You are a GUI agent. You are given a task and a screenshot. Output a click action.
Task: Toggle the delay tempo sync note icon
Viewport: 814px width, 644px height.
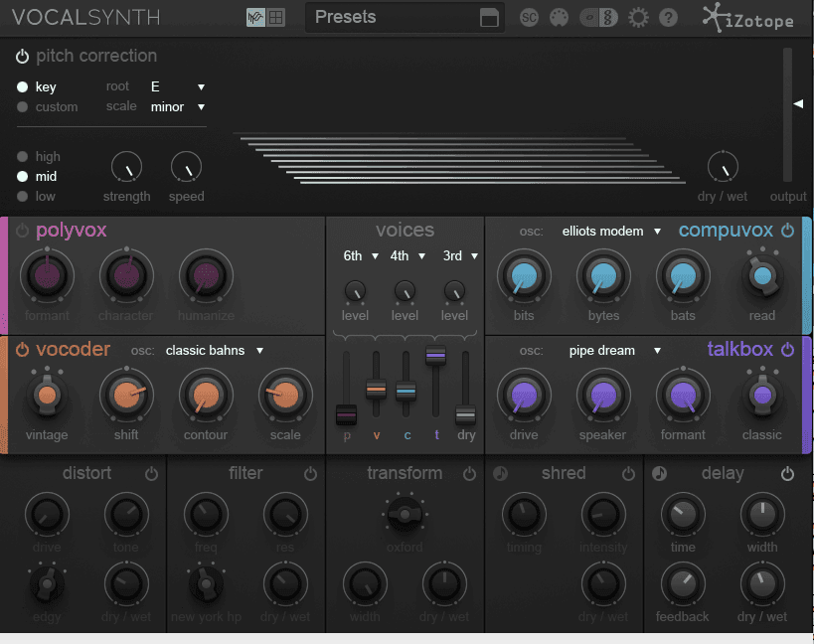(x=659, y=473)
